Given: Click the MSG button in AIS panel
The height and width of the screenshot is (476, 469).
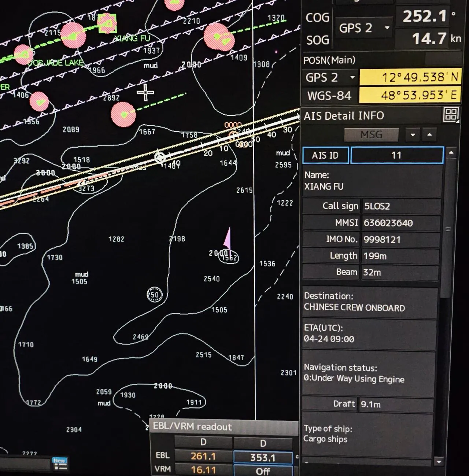Looking at the screenshot, I should point(371,135).
